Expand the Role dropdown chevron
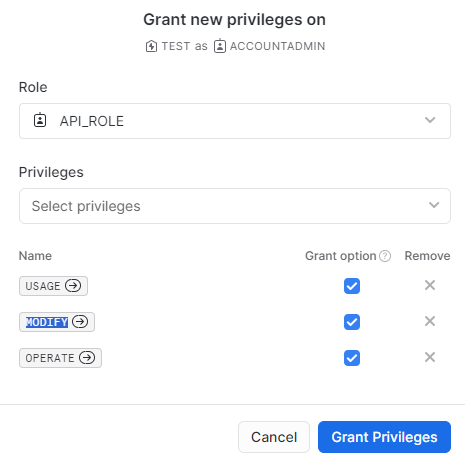 click(x=430, y=120)
